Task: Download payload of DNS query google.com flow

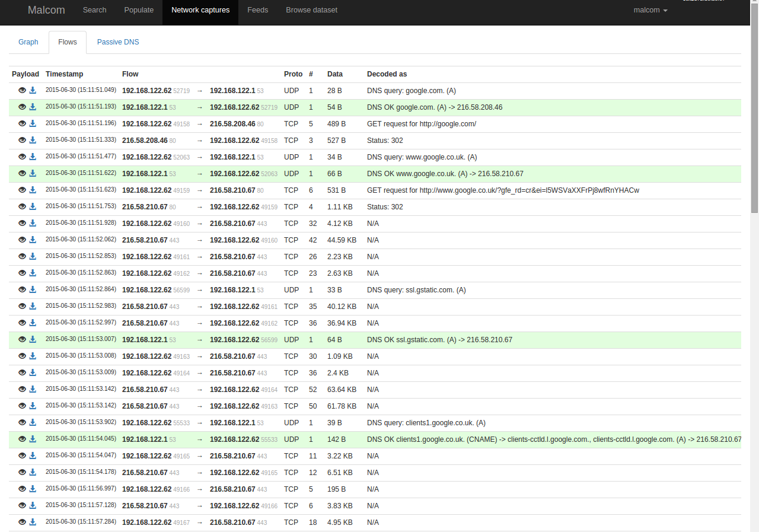Action: tap(33, 90)
